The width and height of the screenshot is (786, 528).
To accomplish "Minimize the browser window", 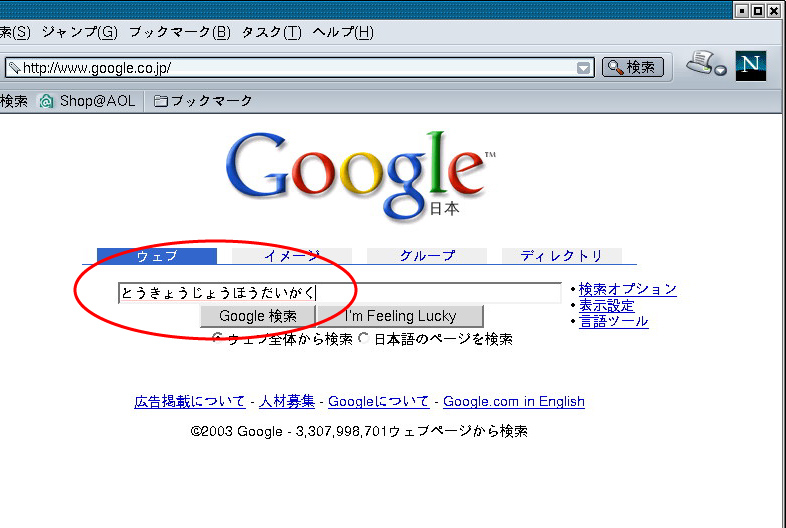I will (742, 11).
